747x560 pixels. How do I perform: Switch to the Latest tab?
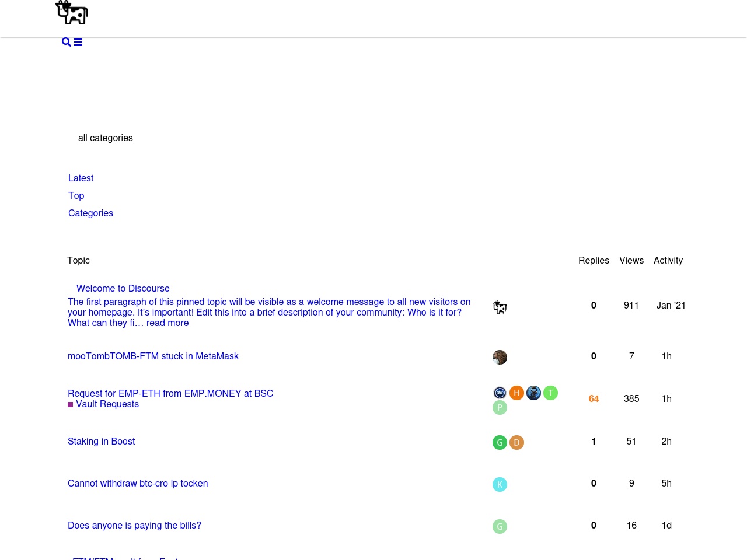point(81,178)
